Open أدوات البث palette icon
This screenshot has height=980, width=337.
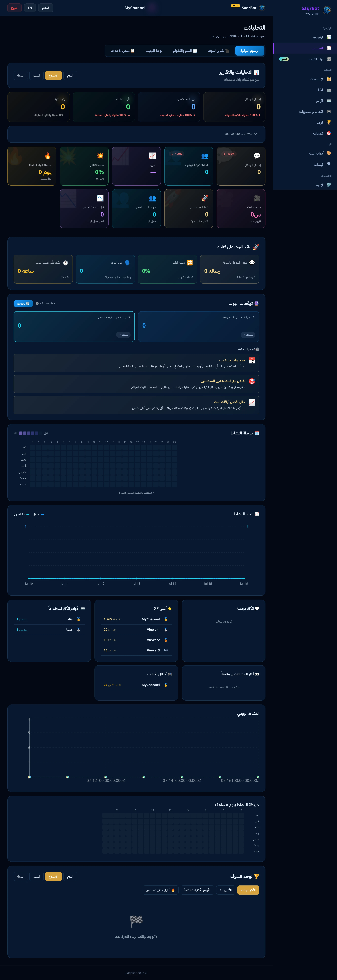(x=329, y=153)
